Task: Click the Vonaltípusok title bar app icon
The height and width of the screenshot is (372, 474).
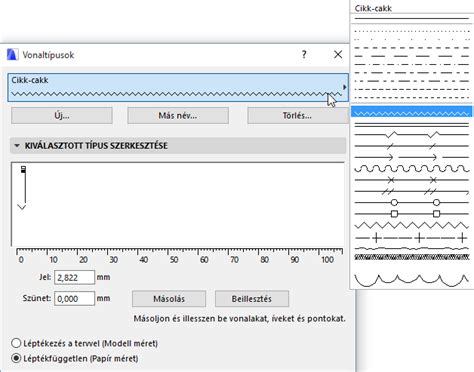Action: (x=12, y=54)
